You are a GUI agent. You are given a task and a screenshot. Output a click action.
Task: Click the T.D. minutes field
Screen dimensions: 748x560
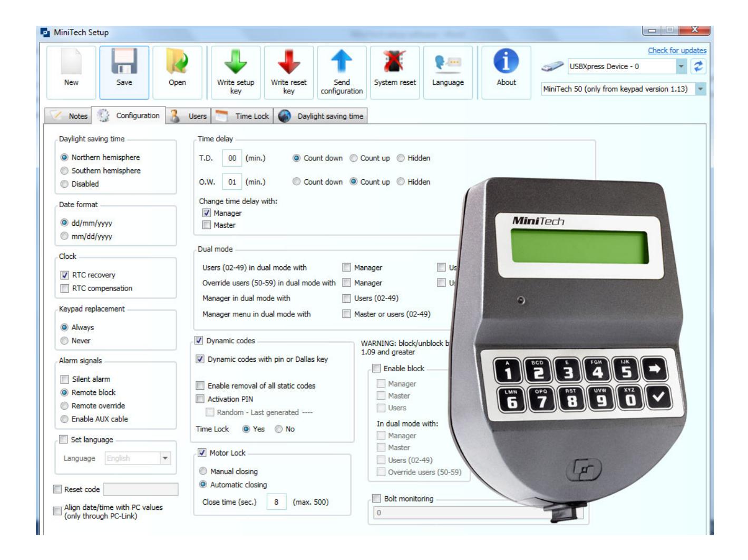pos(232,158)
